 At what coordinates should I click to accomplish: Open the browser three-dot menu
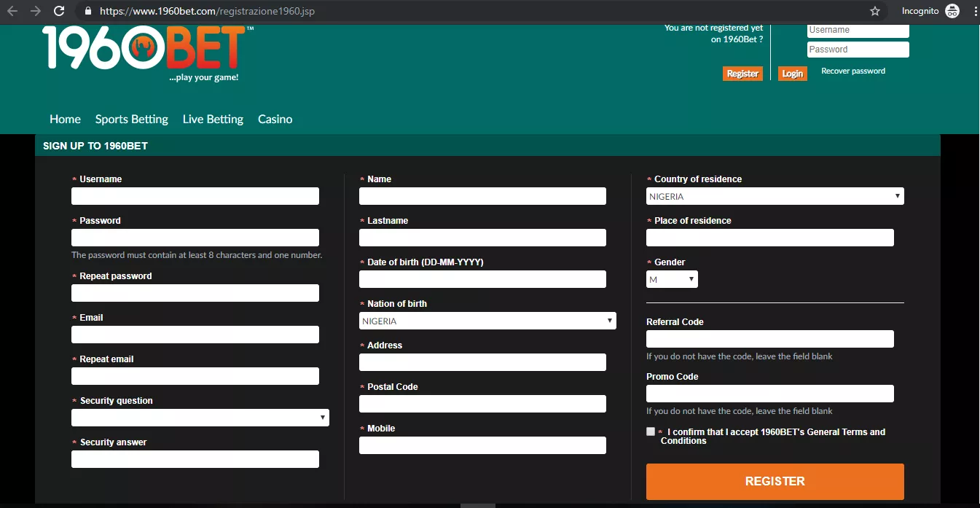[976, 11]
